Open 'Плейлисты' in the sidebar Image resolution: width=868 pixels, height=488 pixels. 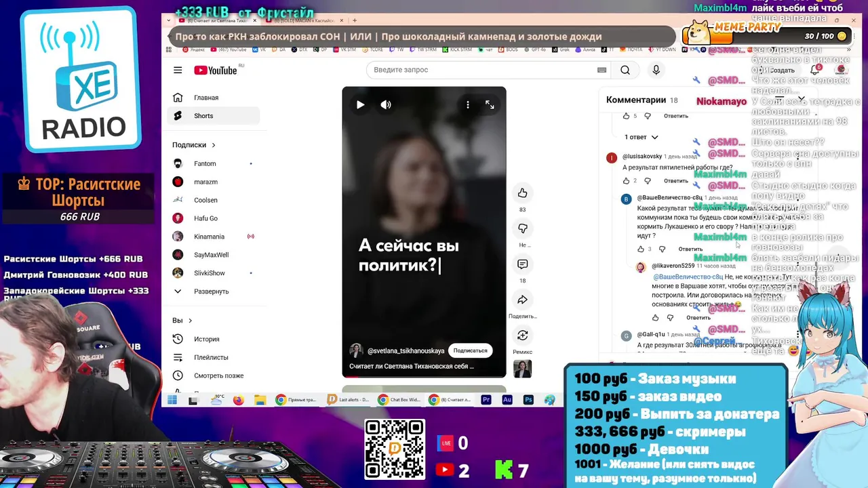click(213, 357)
